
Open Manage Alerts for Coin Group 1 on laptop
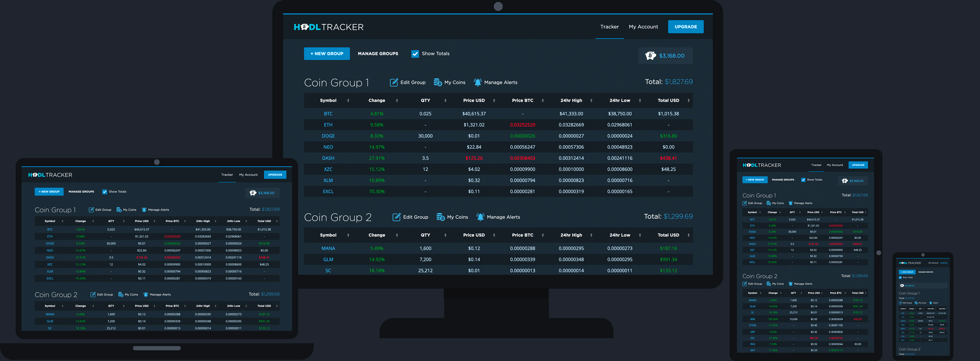[155, 210]
